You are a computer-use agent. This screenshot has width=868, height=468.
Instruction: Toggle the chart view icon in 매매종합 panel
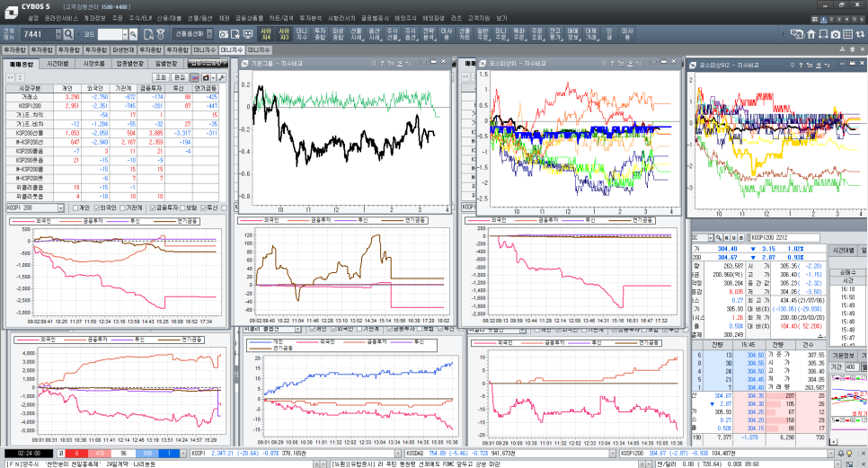195,77
